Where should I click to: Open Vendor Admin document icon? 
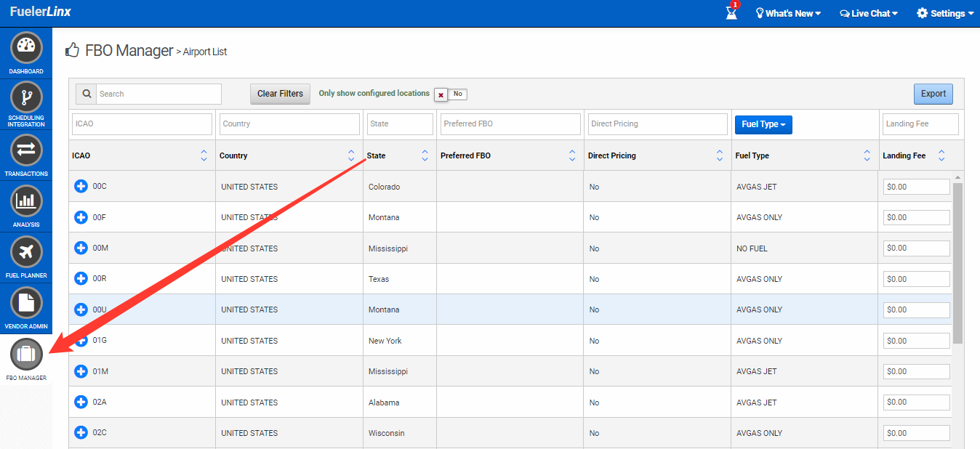[x=26, y=303]
